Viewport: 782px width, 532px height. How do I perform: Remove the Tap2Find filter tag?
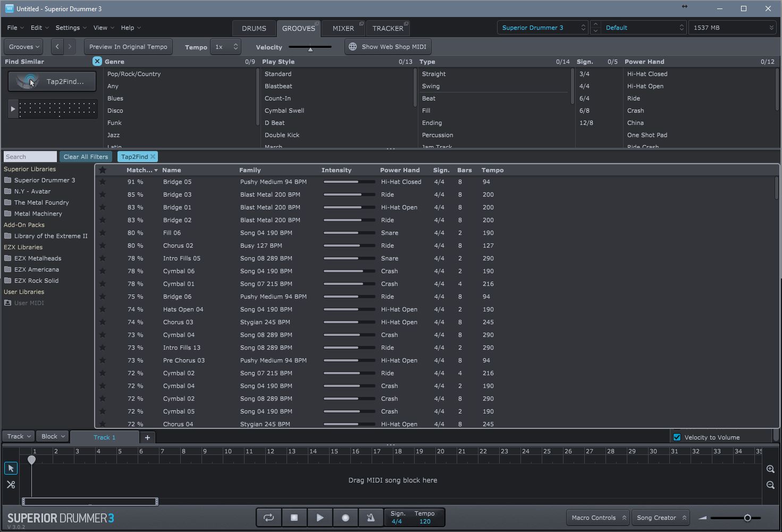coord(153,157)
